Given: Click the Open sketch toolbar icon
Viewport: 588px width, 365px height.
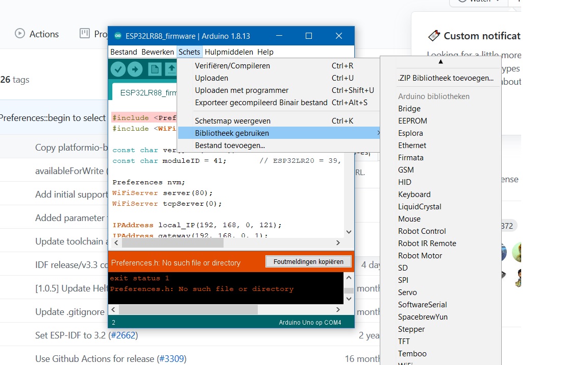Looking at the screenshot, I should 170,69.
